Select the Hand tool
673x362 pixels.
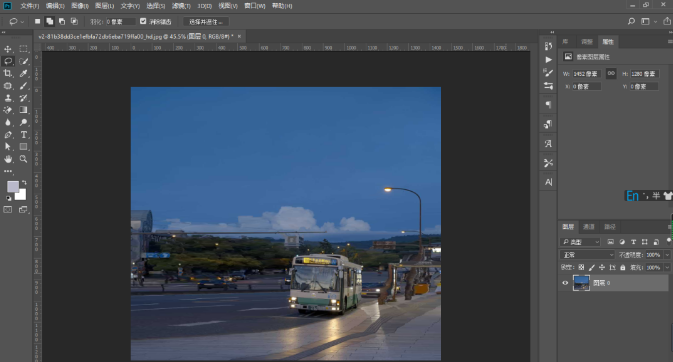click(8, 159)
